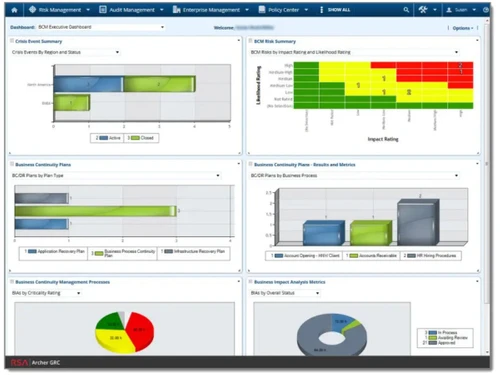Click the Crisis Event Summary panel icon
This screenshot has height=375, width=500.
click(x=12, y=41)
